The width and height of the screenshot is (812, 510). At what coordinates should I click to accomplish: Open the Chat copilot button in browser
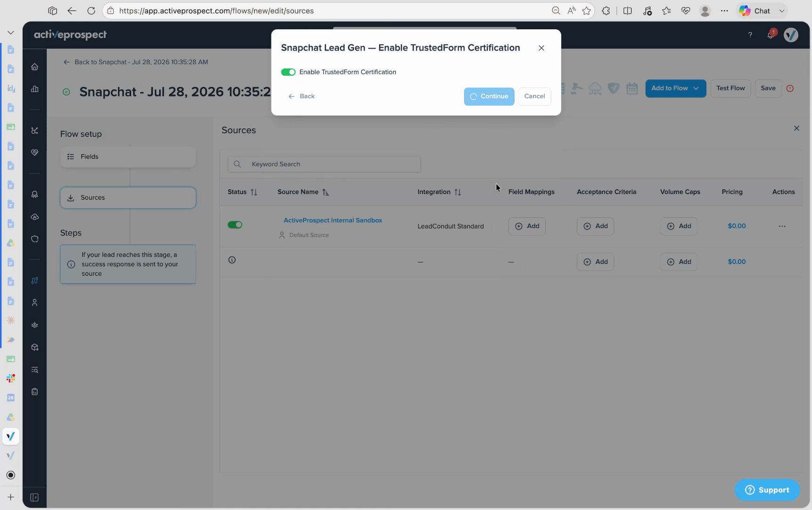(x=755, y=10)
